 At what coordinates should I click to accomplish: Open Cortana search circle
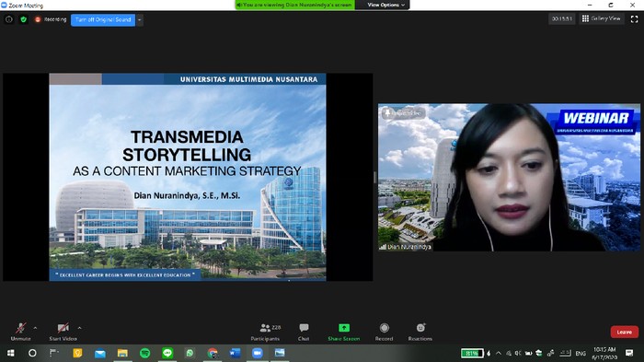tap(32, 353)
